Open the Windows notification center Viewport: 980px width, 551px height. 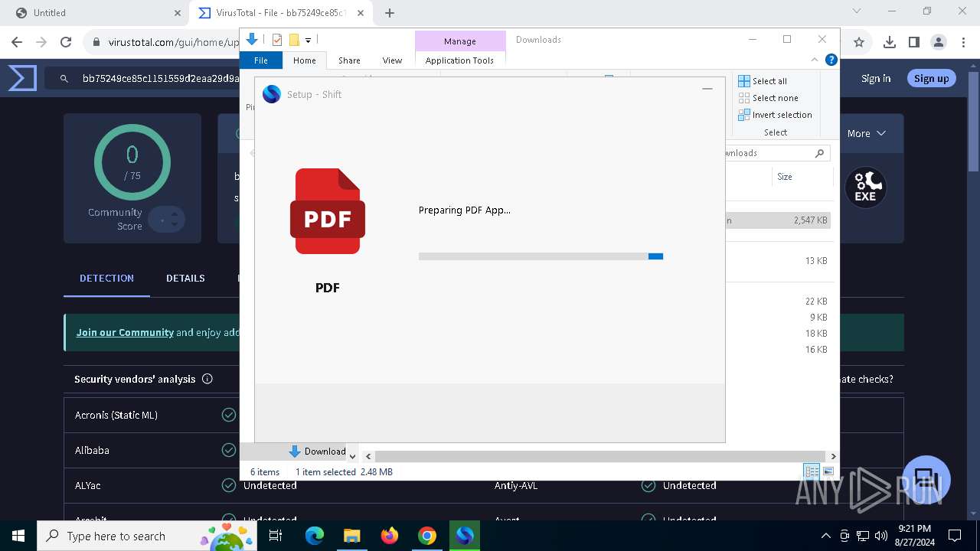[955, 536]
